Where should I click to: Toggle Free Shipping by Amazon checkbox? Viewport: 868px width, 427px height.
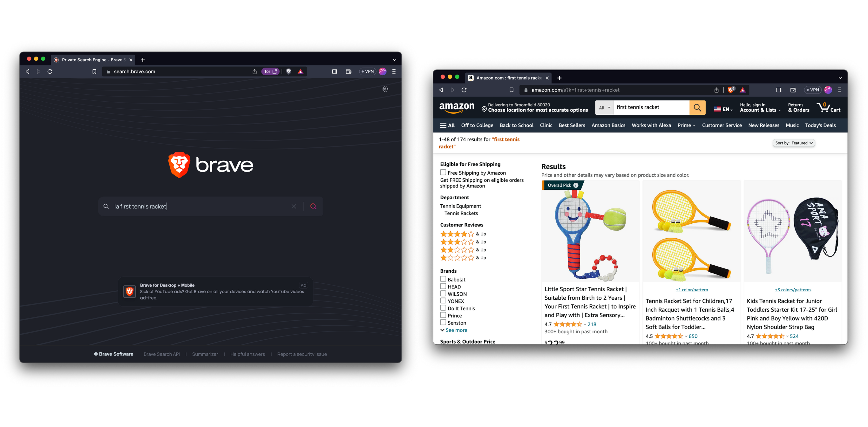[x=442, y=172]
